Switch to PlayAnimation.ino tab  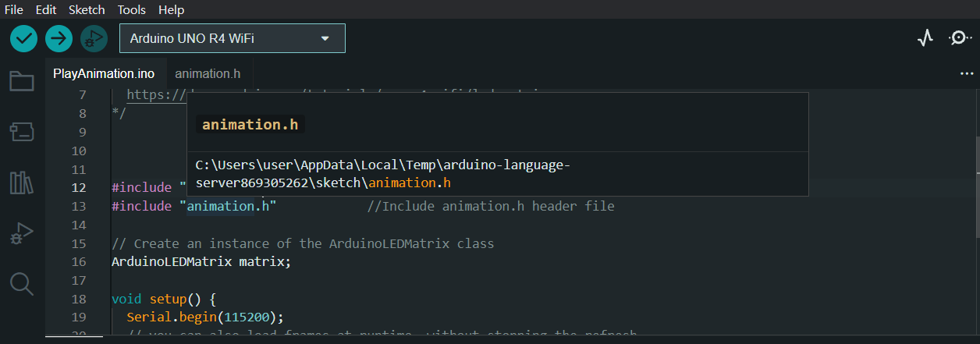pos(104,73)
